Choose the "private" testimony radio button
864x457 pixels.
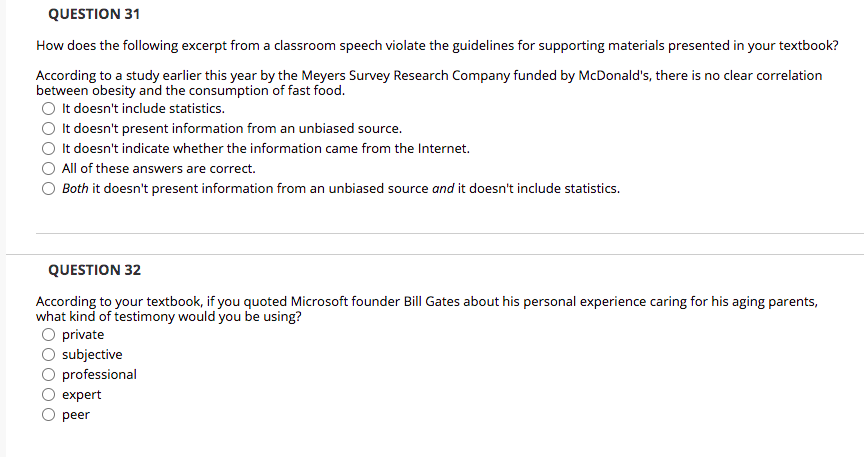48,335
